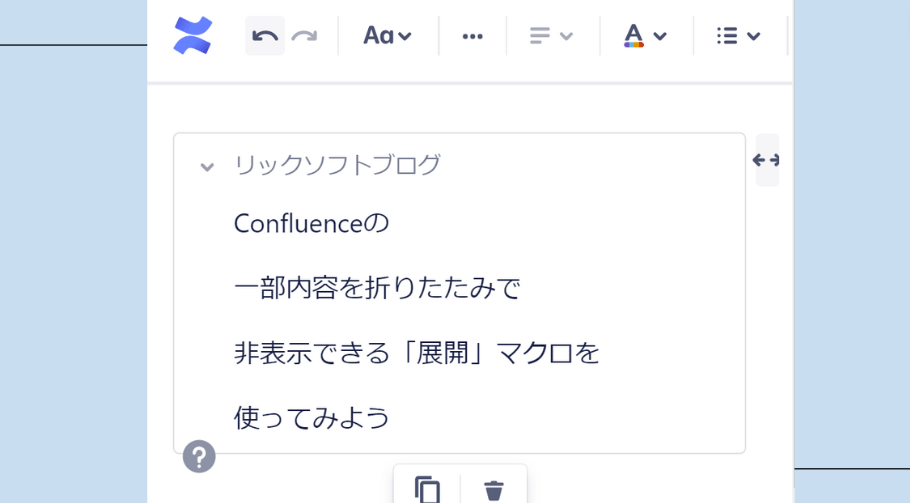
Task: Toggle expand macro width arrows
Action: (766, 160)
